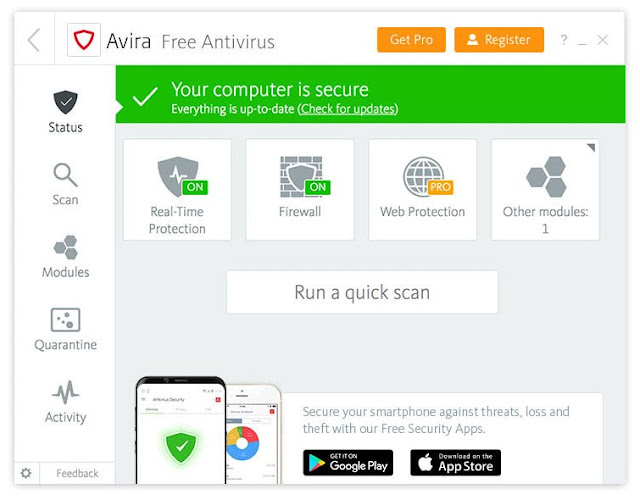Open the Quarantine box icon
This screenshot has height=500, width=640.
click(65, 320)
